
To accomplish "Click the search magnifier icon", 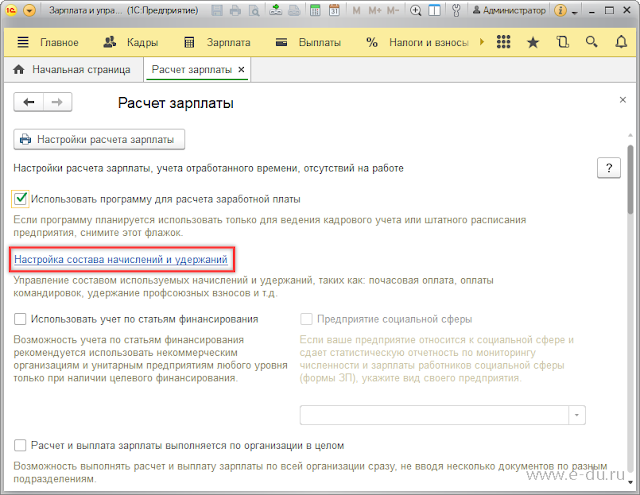I will (591, 42).
